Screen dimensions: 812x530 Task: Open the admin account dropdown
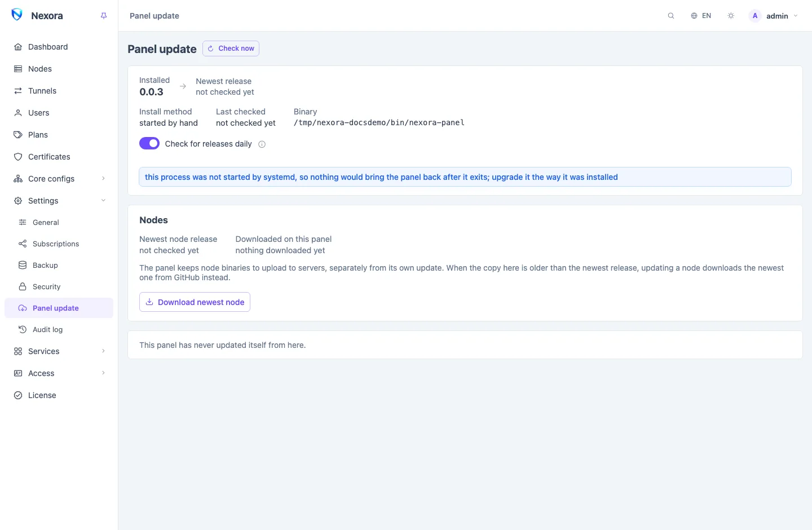(774, 16)
